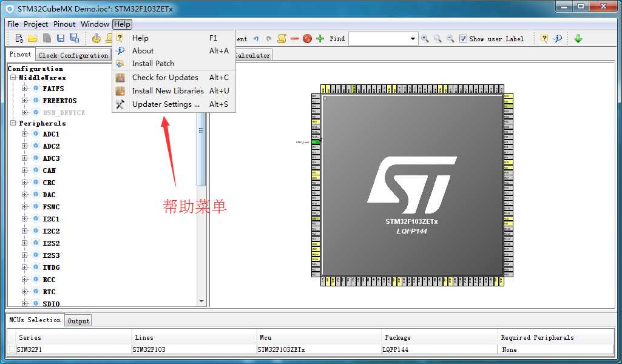Select the CRC tree item
622x364 pixels.
point(49,183)
